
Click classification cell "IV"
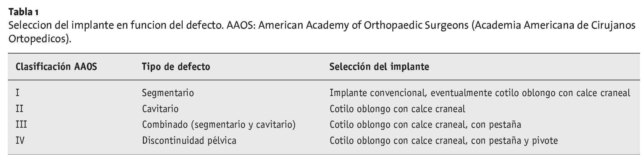(x=20, y=141)
